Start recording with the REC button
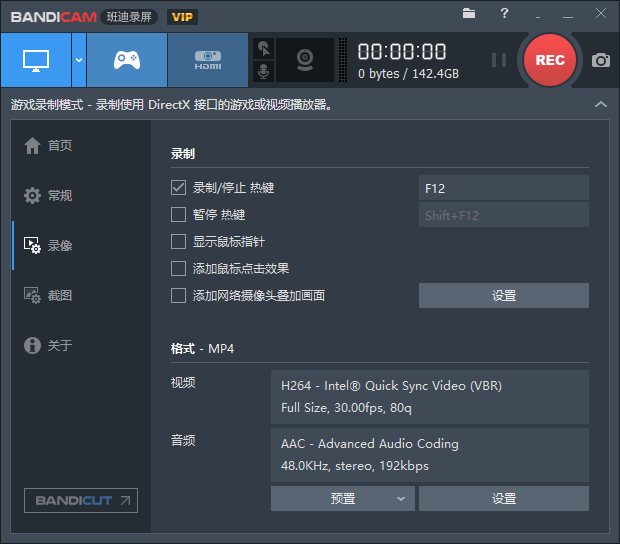620x544 pixels. click(x=550, y=60)
